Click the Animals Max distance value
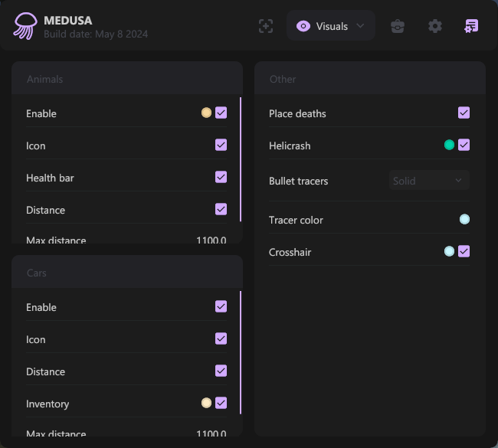 point(211,240)
